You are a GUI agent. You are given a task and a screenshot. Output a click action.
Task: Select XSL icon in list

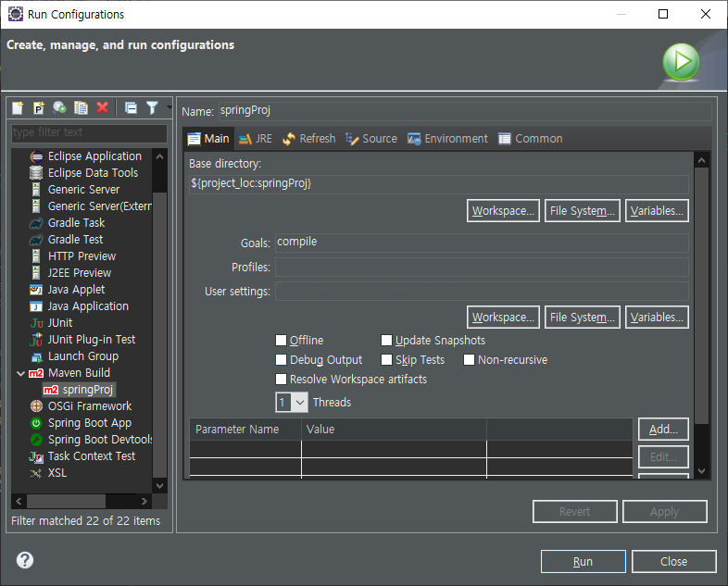coord(36,473)
